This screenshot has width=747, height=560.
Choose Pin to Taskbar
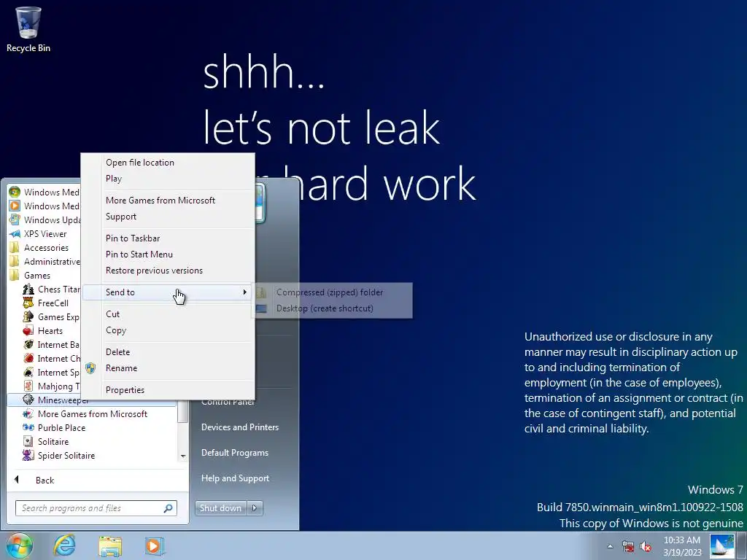(x=133, y=238)
